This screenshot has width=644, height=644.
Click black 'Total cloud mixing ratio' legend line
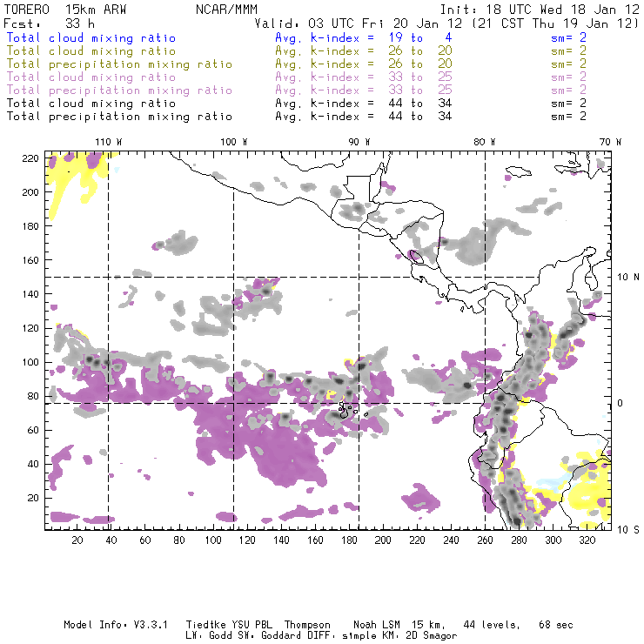coord(91,104)
